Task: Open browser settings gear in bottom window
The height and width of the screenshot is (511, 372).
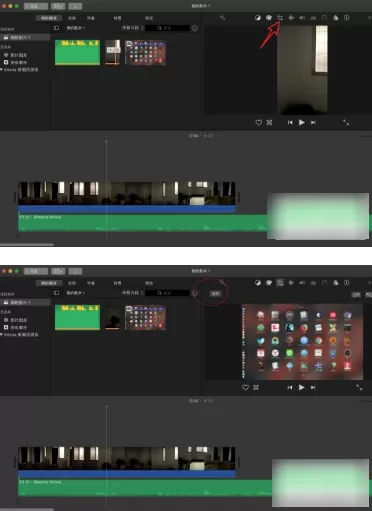Action: pos(195,293)
